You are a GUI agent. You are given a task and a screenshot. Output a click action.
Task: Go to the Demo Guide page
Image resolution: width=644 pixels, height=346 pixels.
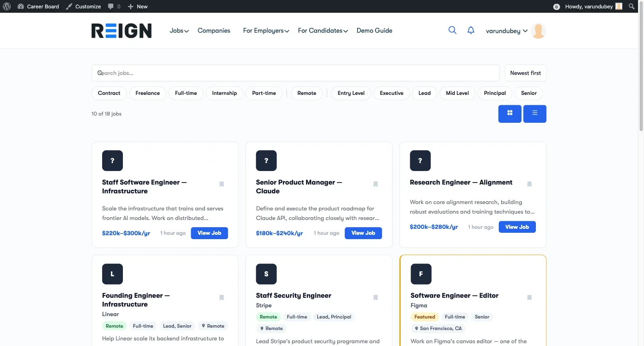coord(374,31)
